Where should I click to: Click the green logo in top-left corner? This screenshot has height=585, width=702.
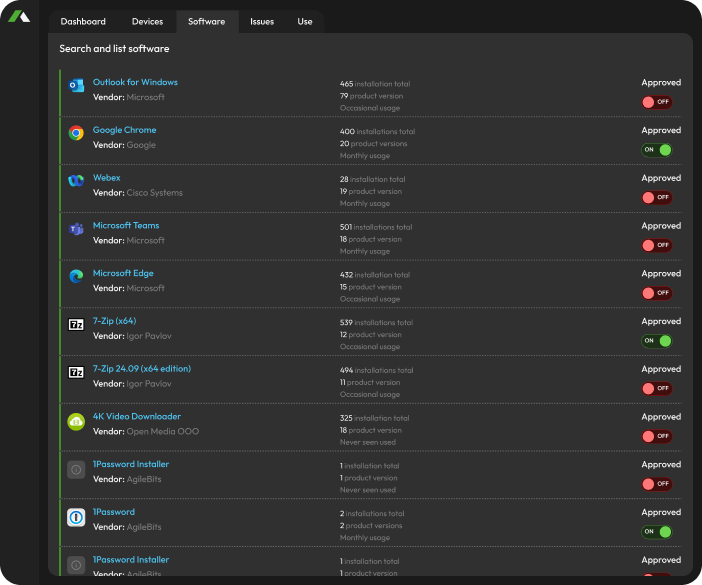coord(19,17)
